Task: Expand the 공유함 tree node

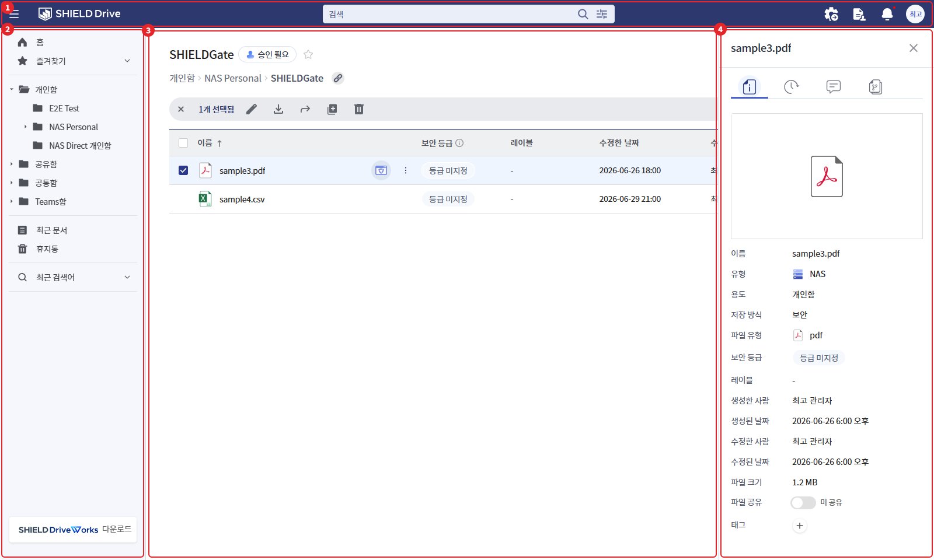Action: pos(11,164)
